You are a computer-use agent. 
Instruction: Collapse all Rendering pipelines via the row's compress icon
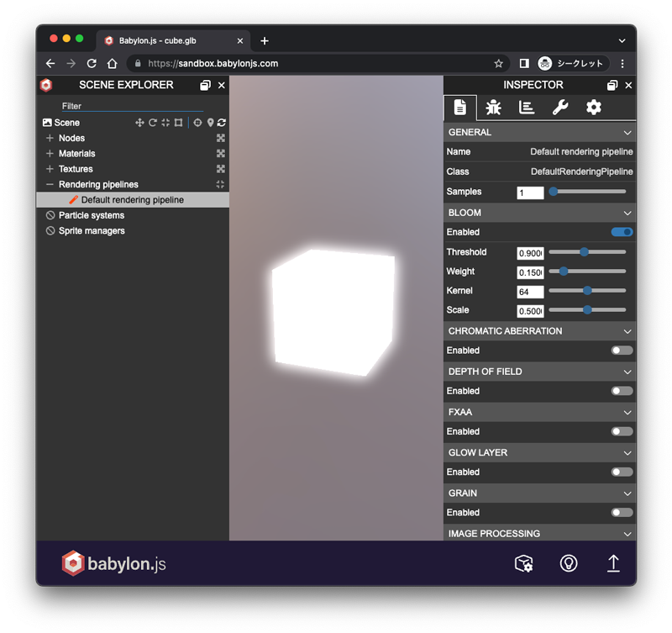click(x=220, y=184)
